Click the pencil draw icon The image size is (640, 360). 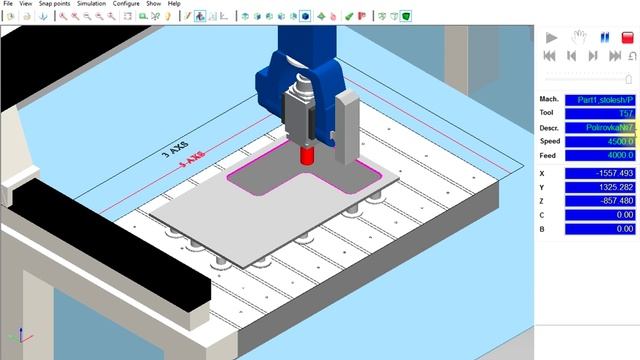(x=187, y=16)
